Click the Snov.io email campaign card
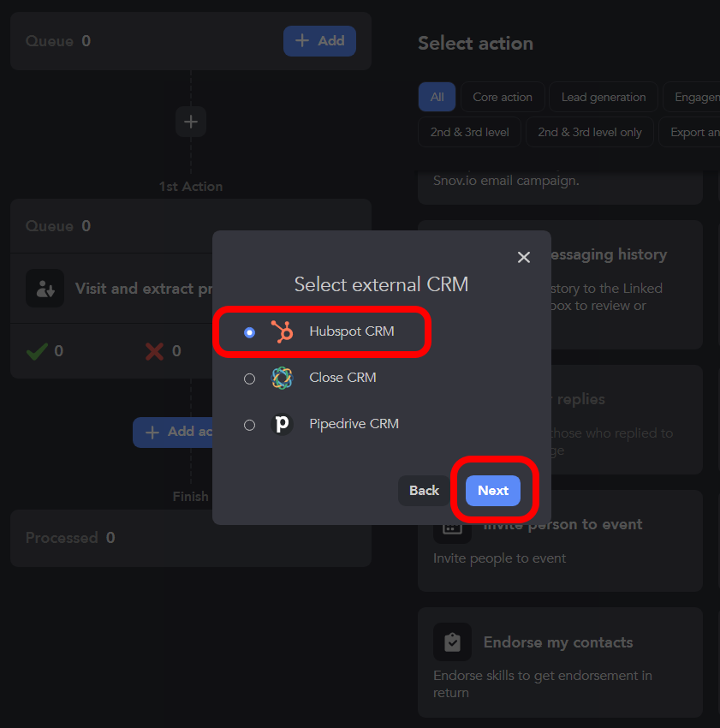The width and height of the screenshot is (720, 728). point(560,187)
